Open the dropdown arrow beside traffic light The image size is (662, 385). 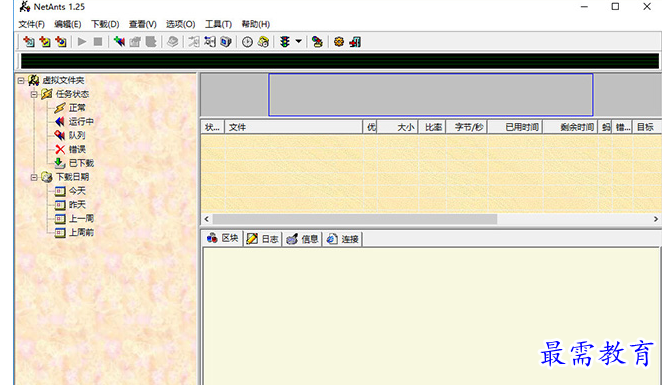pos(298,42)
